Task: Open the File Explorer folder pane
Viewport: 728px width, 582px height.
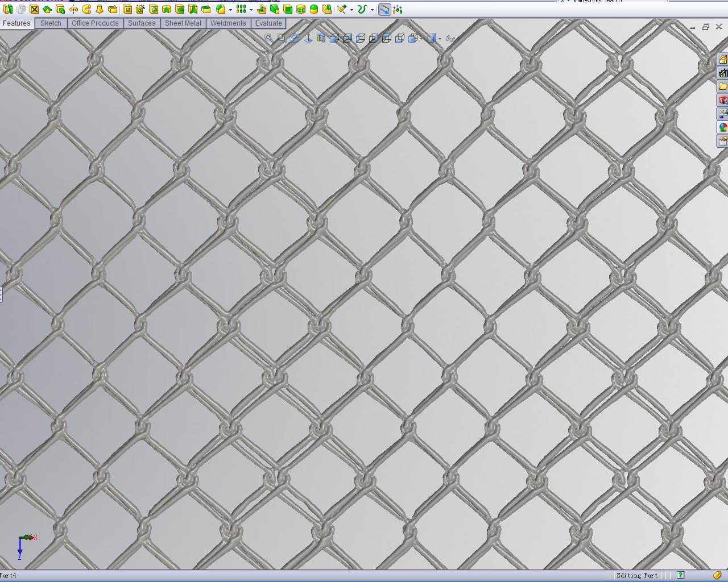Action: [723, 87]
